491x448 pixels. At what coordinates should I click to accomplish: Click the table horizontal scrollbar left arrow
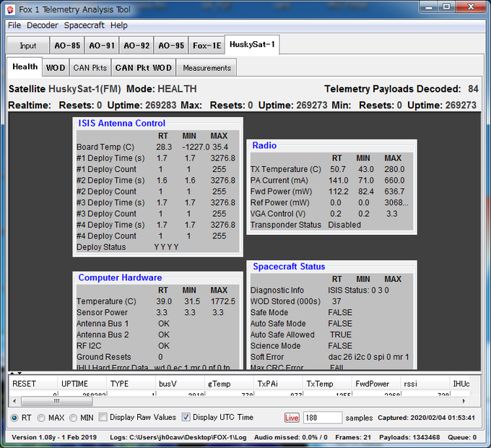coord(14,401)
